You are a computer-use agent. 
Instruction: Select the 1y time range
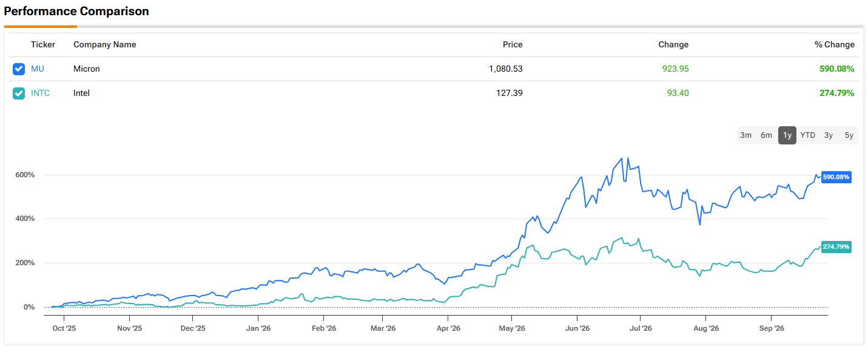click(787, 135)
